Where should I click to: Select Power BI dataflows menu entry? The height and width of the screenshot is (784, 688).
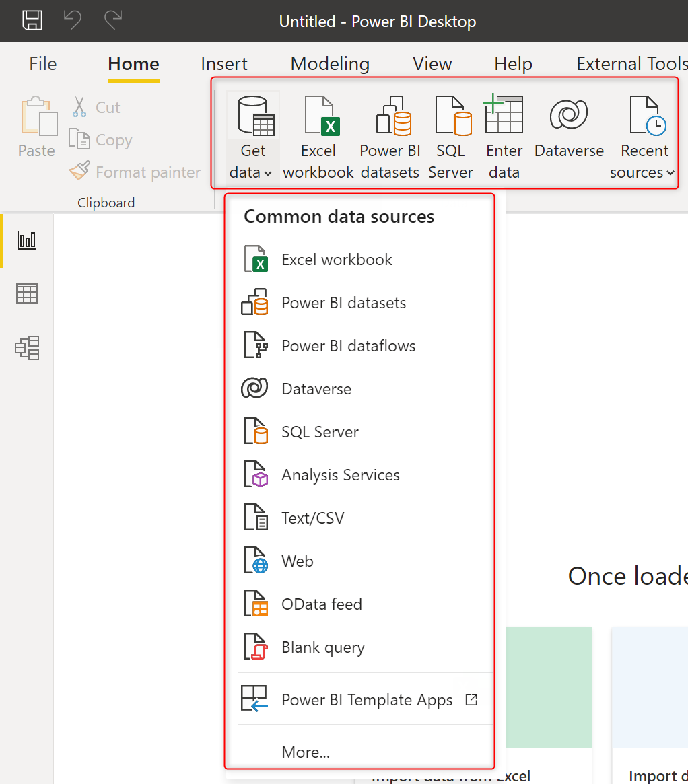(x=348, y=346)
